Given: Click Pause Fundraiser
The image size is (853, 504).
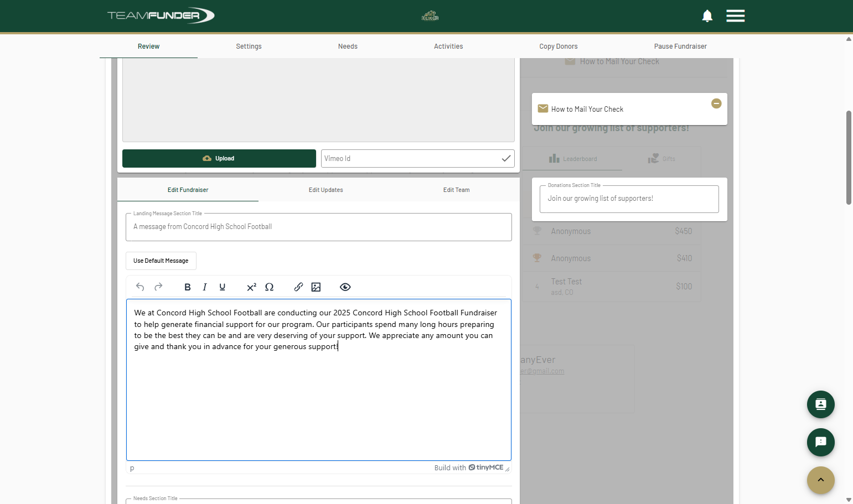Looking at the screenshot, I should pos(680,46).
